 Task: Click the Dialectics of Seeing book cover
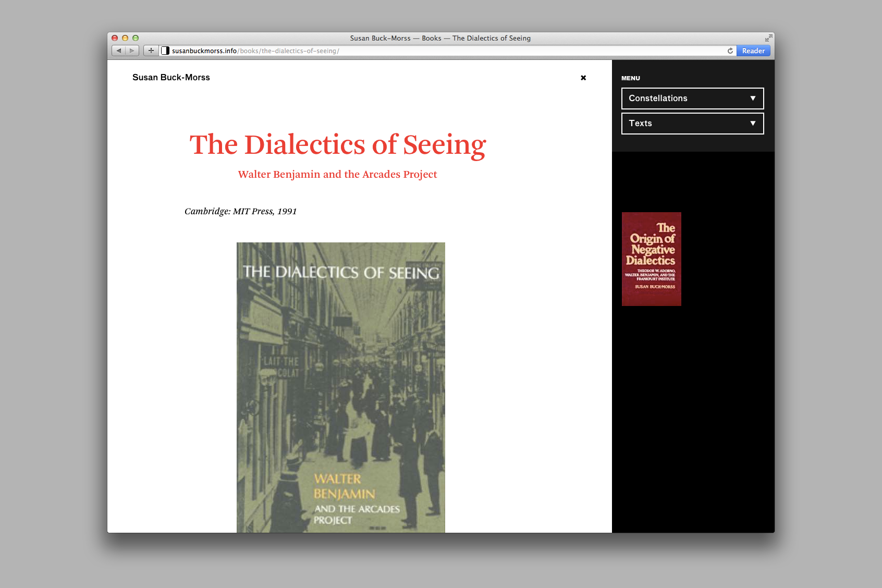pyautogui.click(x=340, y=387)
